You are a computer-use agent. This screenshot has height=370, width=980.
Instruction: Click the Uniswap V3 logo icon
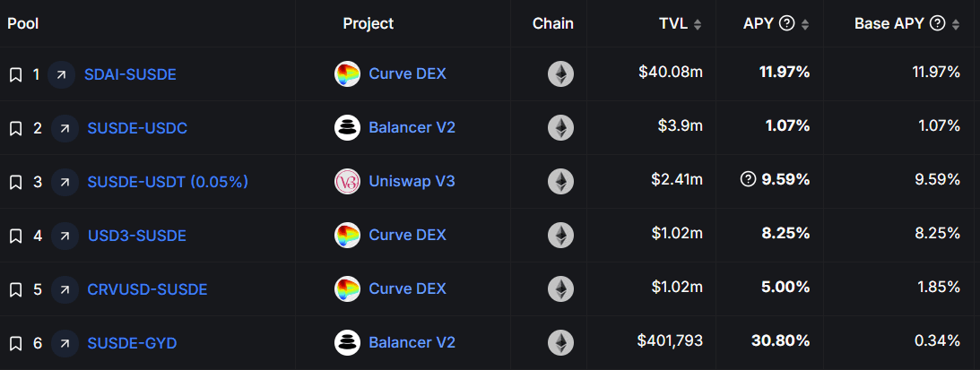(x=347, y=181)
